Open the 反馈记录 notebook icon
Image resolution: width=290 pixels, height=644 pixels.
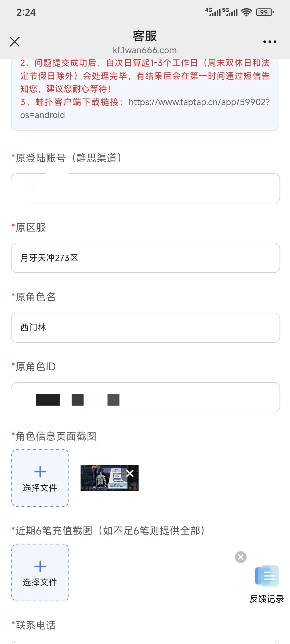click(x=267, y=576)
